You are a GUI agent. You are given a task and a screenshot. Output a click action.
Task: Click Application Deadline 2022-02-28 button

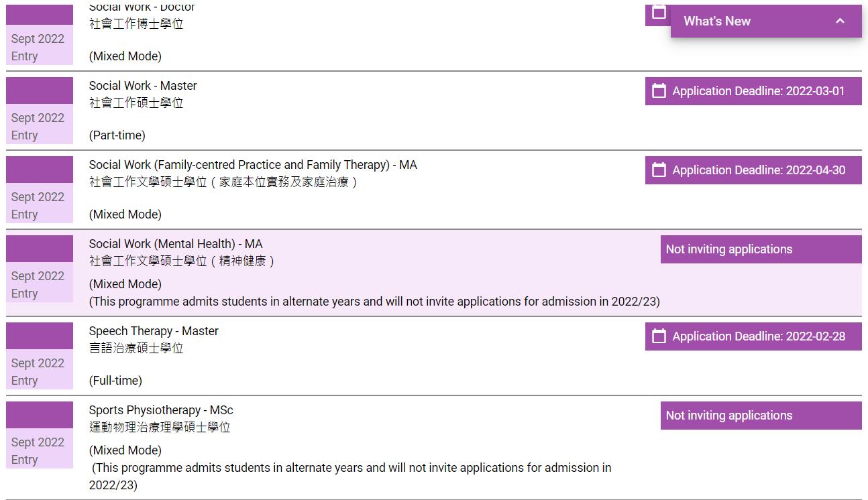pyautogui.click(x=758, y=336)
